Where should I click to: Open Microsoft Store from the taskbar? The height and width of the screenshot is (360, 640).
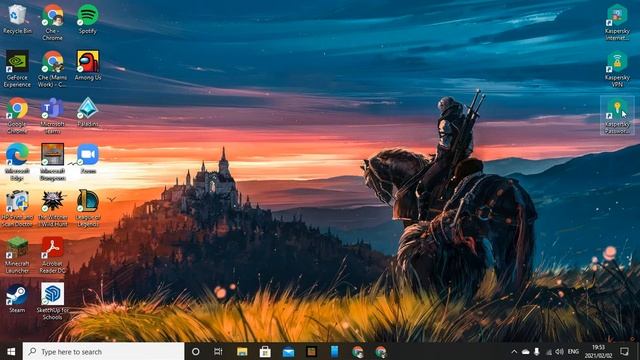click(x=265, y=351)
